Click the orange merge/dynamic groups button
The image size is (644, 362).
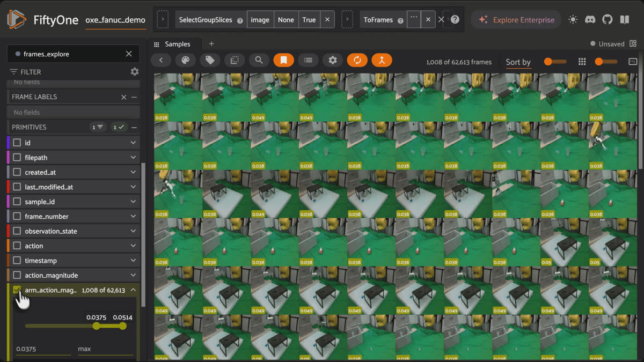coord(382,60)
